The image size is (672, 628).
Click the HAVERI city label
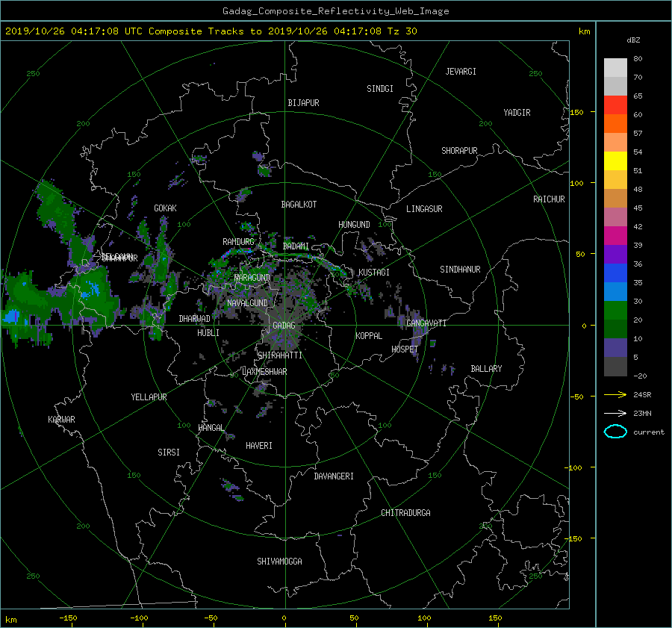tap(259, 446)
